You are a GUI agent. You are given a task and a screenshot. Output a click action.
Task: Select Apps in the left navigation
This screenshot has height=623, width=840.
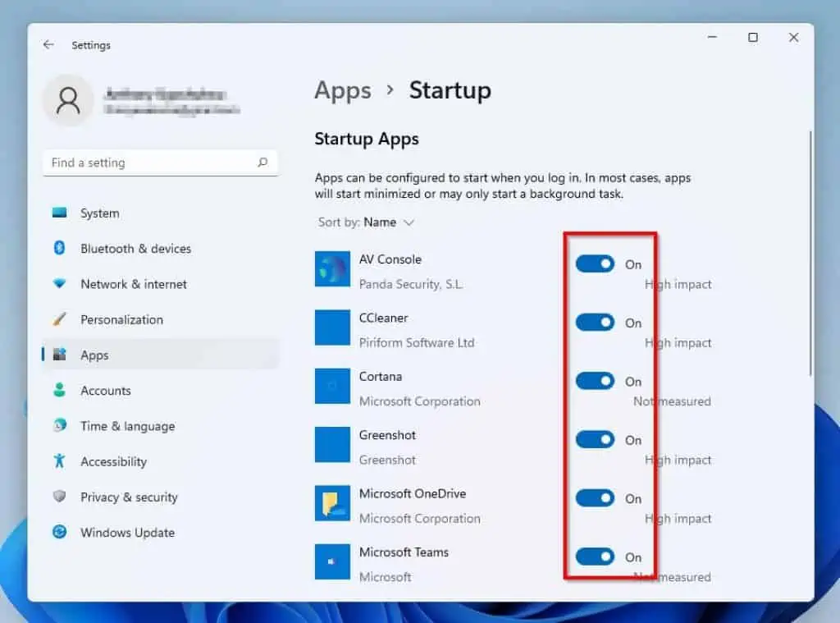(94, 355)
